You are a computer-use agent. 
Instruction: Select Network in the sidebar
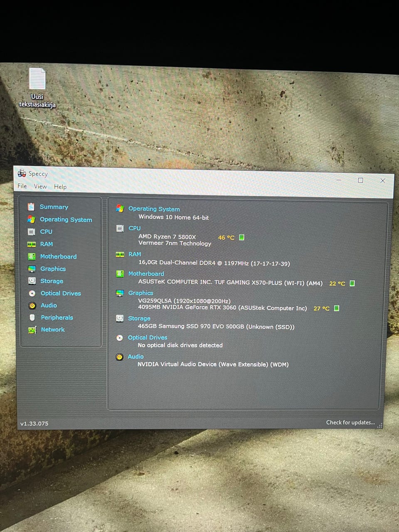click(x=53, y=329)
